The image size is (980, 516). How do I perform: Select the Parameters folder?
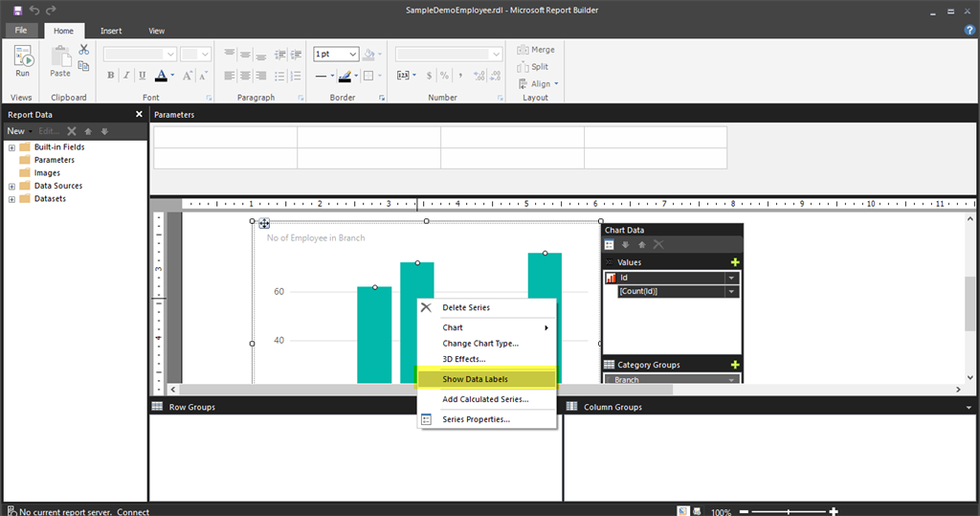[47, 160]
